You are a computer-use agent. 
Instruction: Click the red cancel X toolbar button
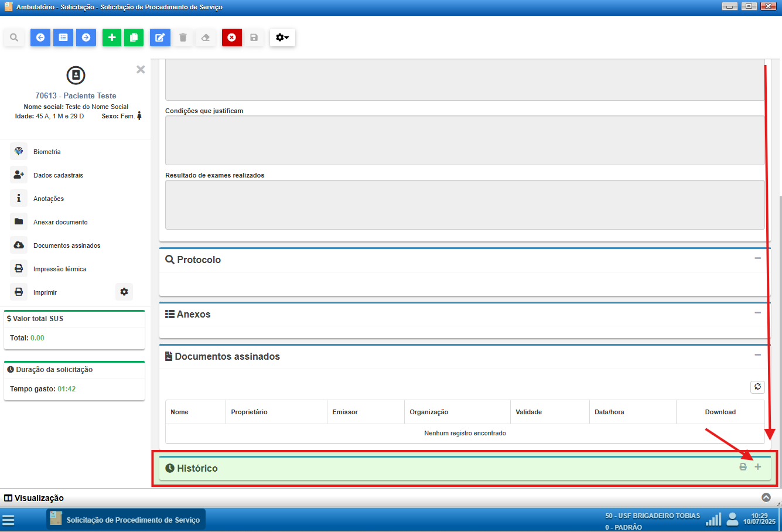(x=231, y=37)
